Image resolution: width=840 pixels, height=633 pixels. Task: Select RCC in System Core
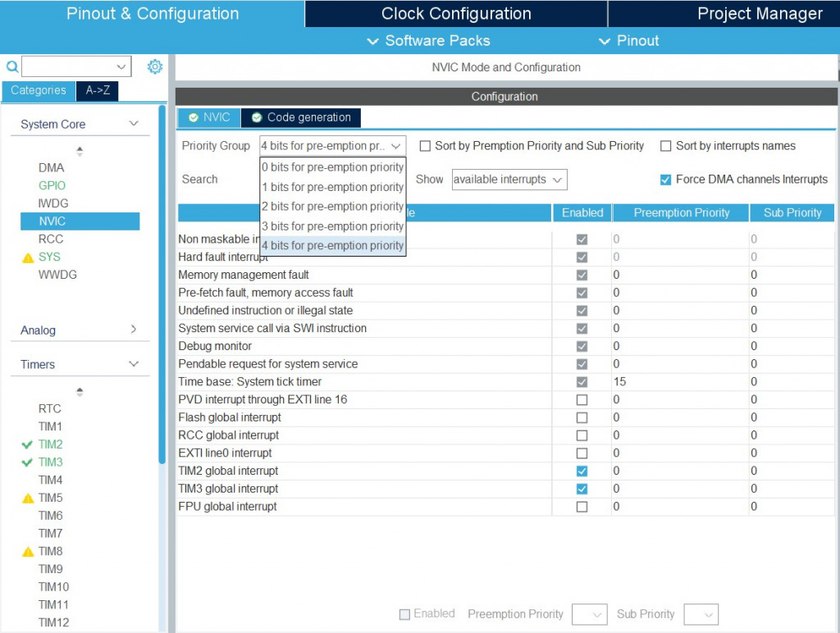pos(51,239)
